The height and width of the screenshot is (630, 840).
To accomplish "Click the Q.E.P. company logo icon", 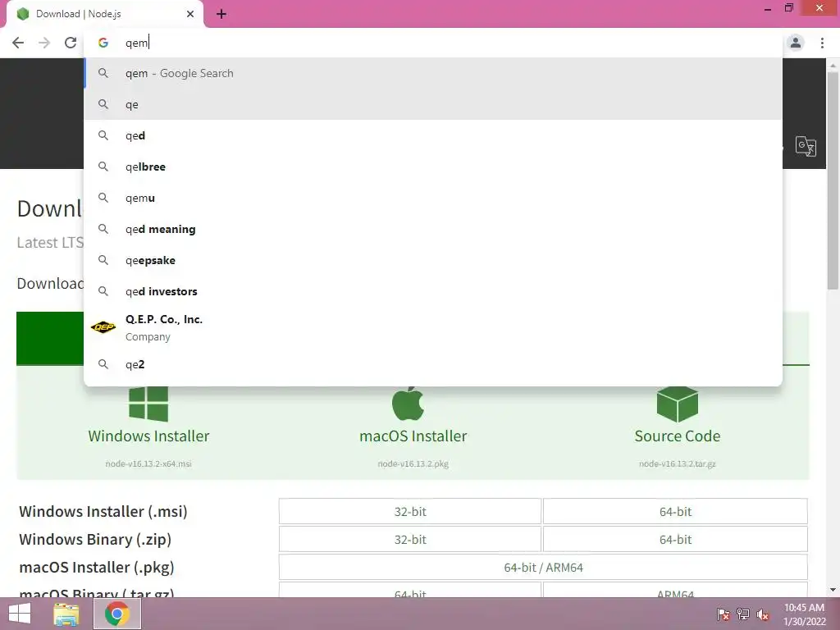I will [x=103, y=326].
